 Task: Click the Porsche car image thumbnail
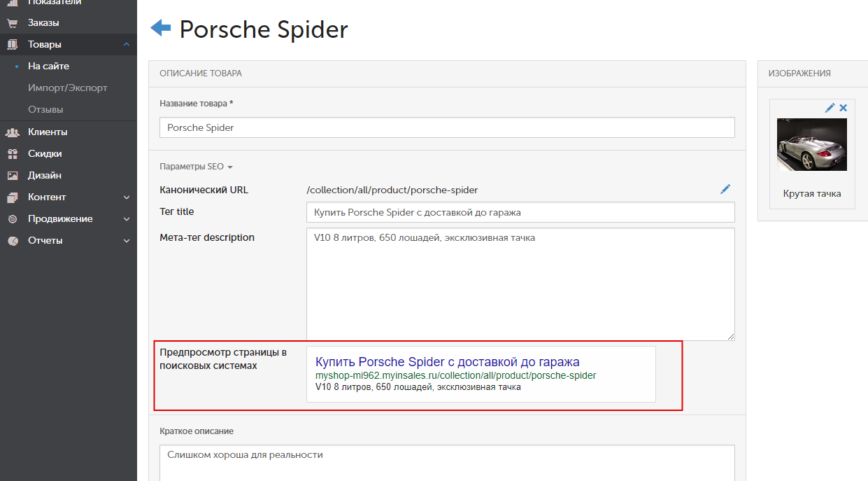[x=812, y=145]
